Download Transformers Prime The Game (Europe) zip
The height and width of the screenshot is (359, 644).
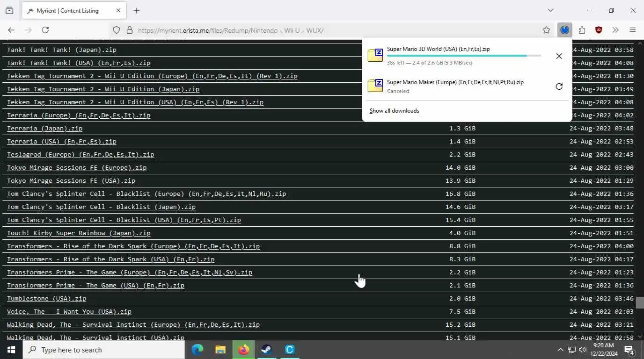tap(130, 272)
